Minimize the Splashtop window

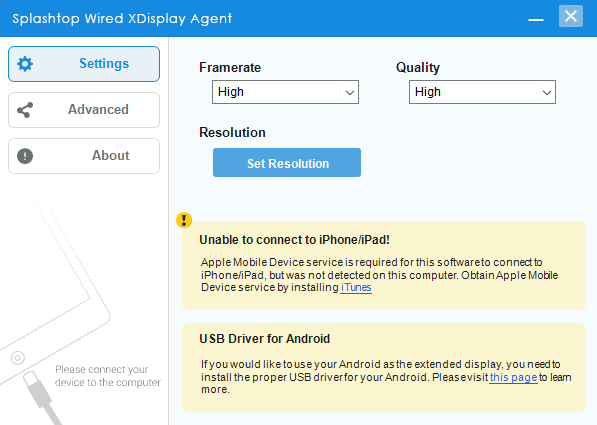point(536,19)
